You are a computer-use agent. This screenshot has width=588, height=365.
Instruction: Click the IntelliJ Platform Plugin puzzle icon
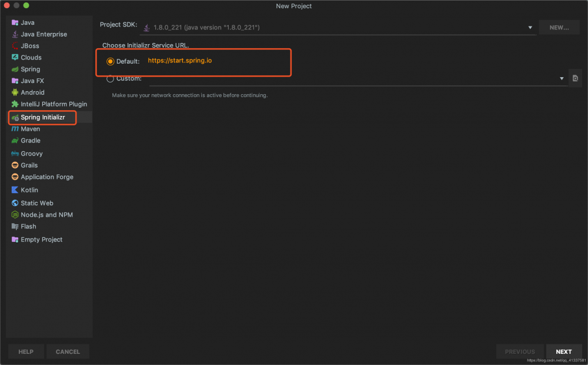click(15, 104)
